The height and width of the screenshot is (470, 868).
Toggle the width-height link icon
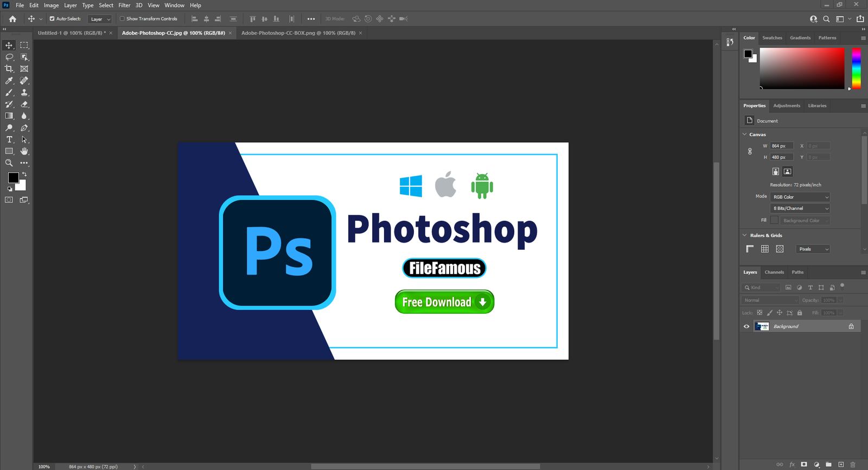click(x=750, y=151)
